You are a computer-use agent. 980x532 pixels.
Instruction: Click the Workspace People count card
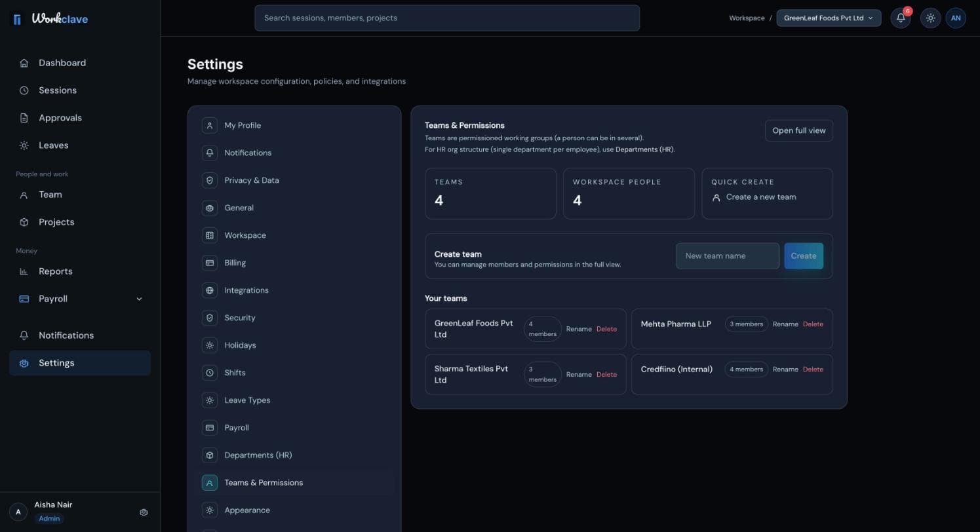629,193
